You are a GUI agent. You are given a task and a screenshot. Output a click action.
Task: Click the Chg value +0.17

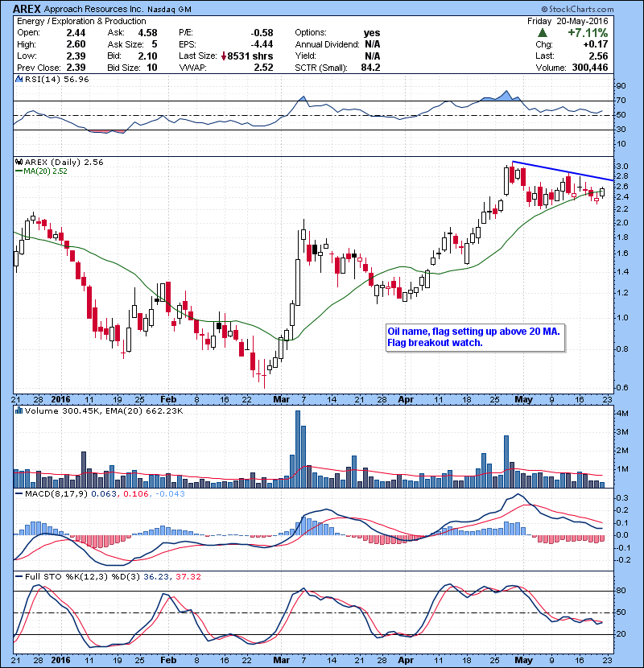[596, 44]
